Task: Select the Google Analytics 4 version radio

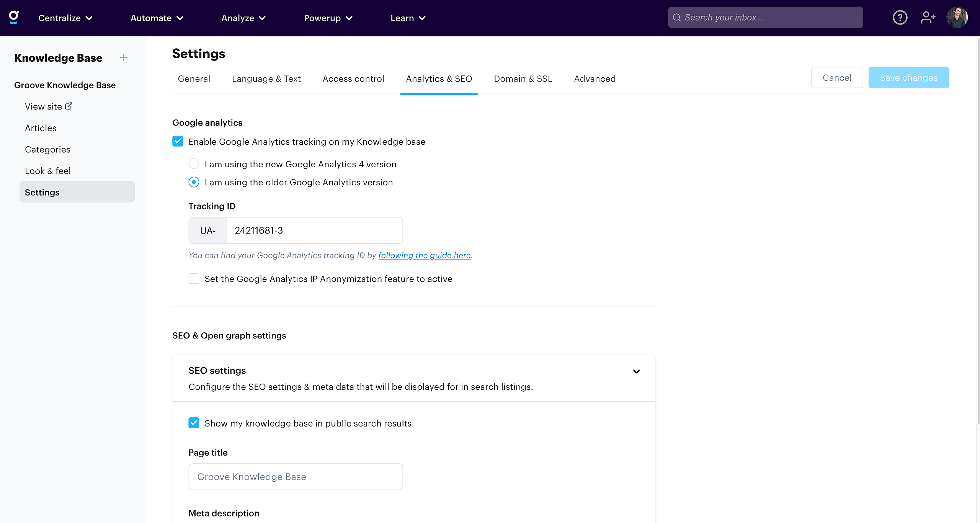Action: 194,164
